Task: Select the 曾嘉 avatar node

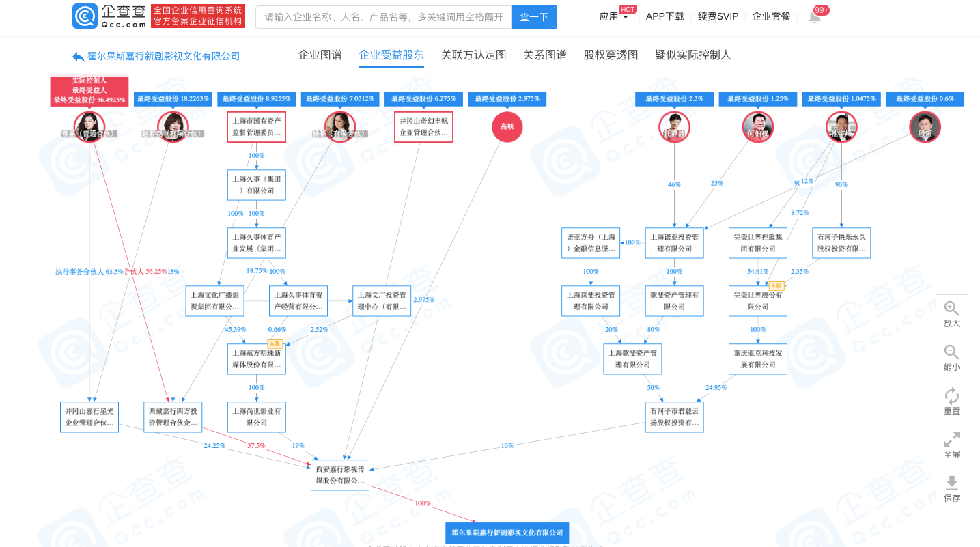Action: click(89, 127)
